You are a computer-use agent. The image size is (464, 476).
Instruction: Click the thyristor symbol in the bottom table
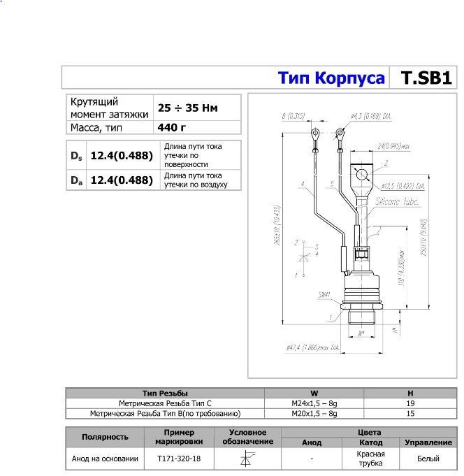[247, 459]
